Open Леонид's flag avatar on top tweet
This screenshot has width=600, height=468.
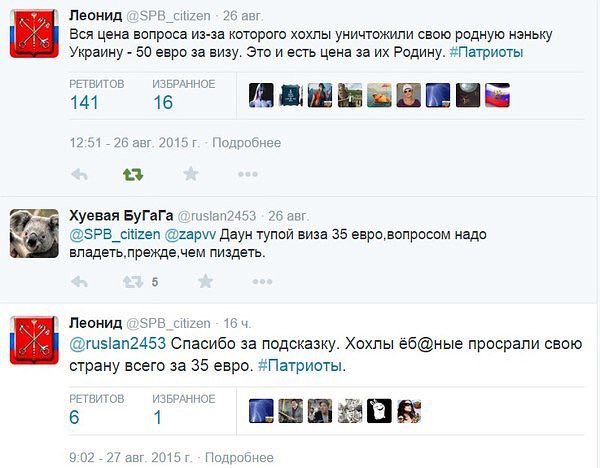coord(32,35)
